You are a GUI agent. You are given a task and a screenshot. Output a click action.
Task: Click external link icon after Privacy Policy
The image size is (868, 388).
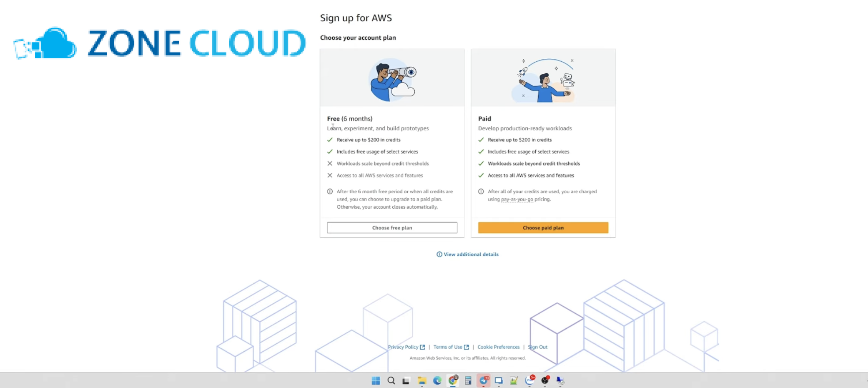click(x=422, y=347)
